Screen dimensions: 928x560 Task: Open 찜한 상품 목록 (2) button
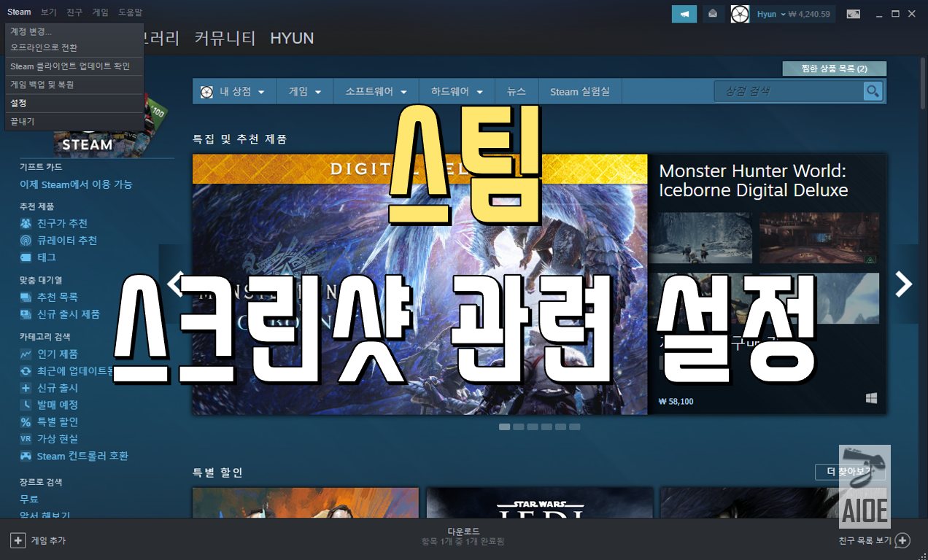coord(834,69)
